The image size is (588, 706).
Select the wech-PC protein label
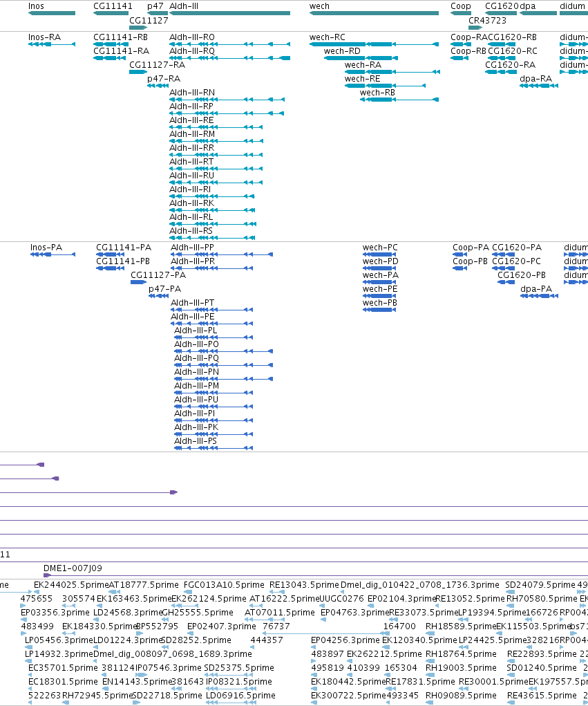click(x=380, y=248)
